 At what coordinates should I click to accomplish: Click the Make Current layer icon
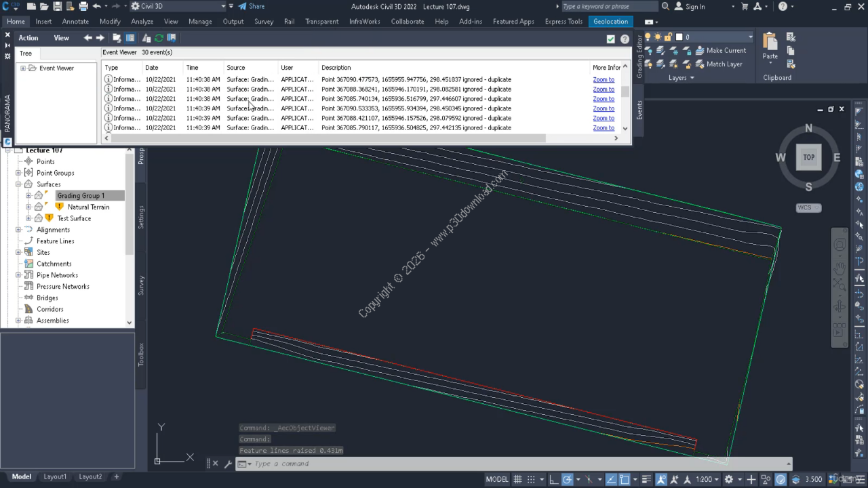(701, 50)
